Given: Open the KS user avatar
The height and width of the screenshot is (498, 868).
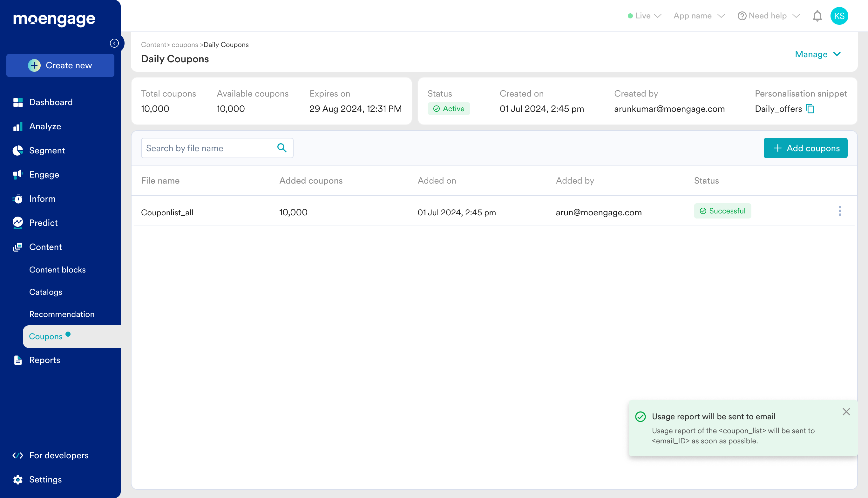Looking at the screenshot, I should pos(839,16).
